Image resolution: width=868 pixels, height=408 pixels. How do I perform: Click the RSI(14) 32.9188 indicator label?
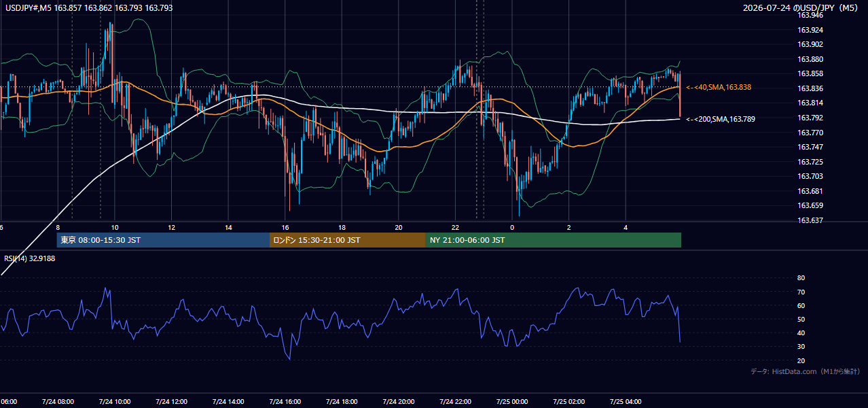[30, 258]
